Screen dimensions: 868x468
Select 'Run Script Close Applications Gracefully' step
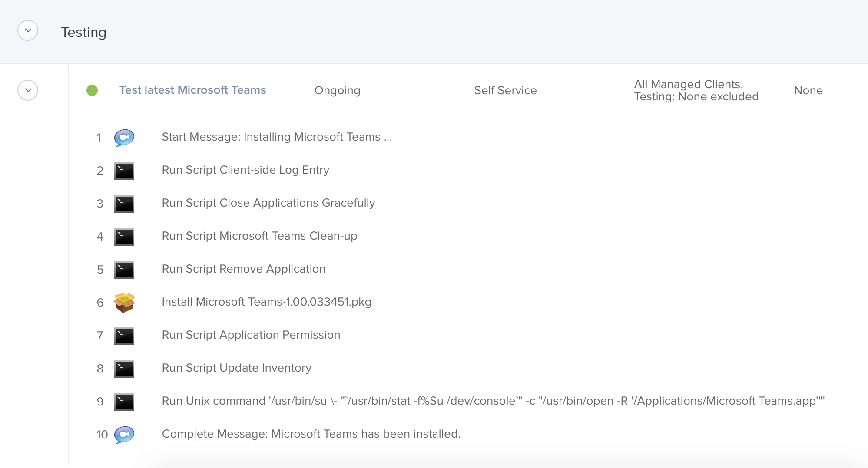click(268, 203)
